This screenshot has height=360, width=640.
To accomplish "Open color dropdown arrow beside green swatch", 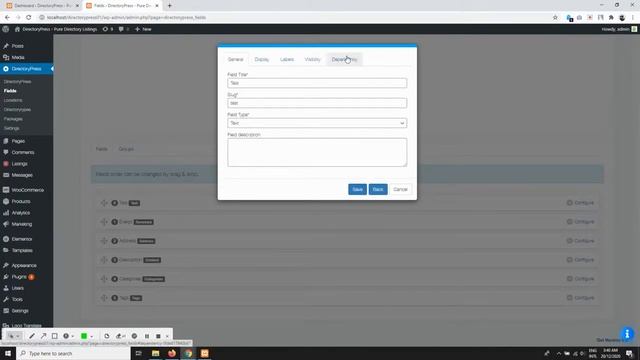I will [x=92, y=336].
